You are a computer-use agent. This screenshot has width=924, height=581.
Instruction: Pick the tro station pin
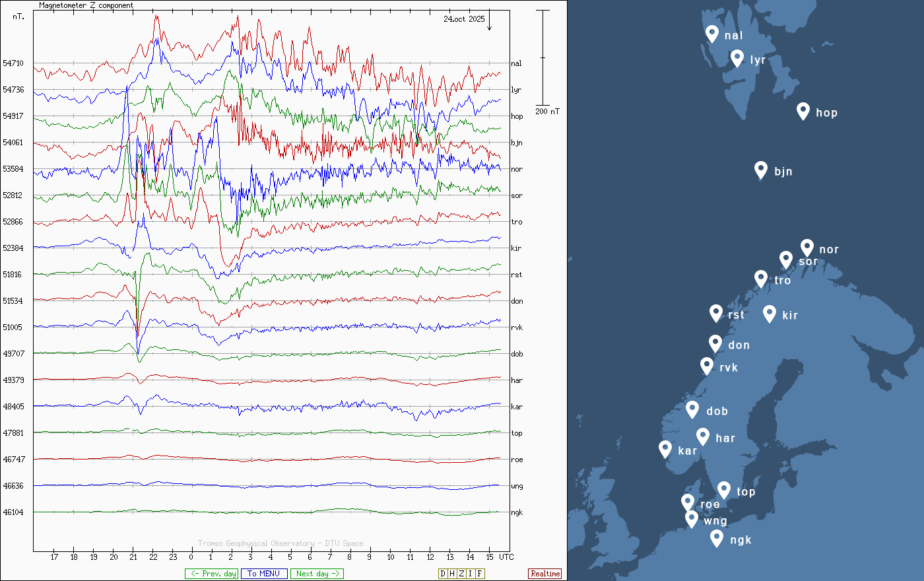click(x=761, y=279)
